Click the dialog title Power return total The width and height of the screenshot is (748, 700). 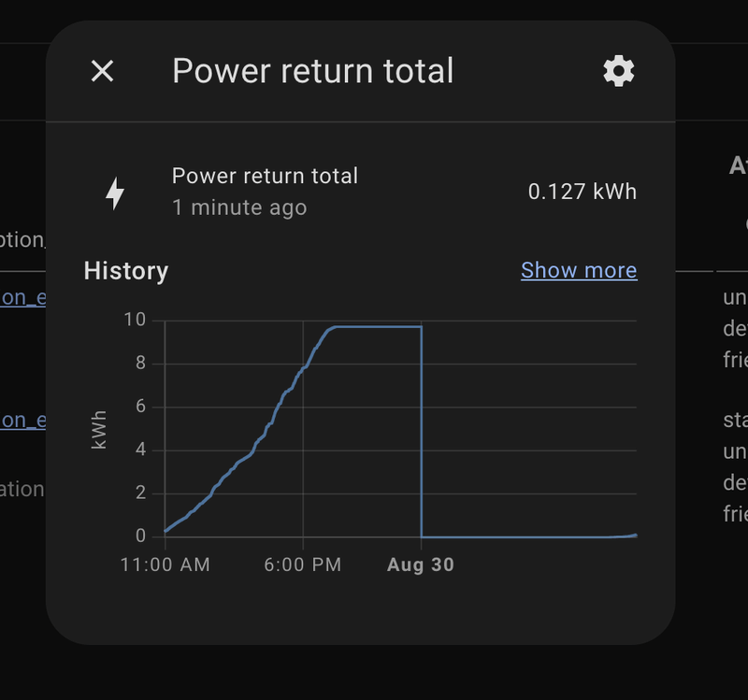point(313,71)
